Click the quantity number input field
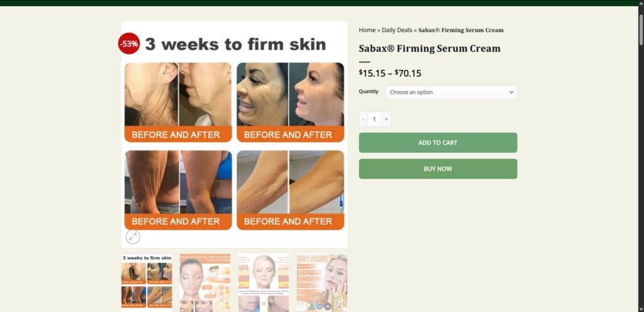 point(374,119)
